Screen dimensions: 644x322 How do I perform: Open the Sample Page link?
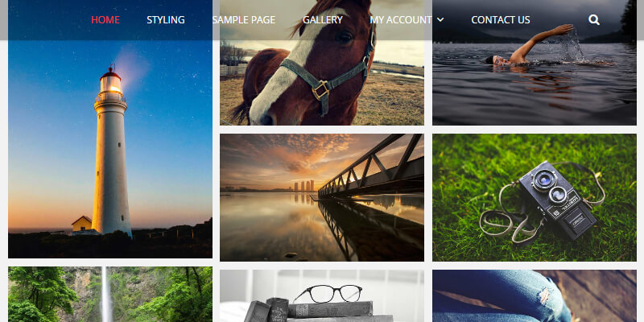(244, 19)
